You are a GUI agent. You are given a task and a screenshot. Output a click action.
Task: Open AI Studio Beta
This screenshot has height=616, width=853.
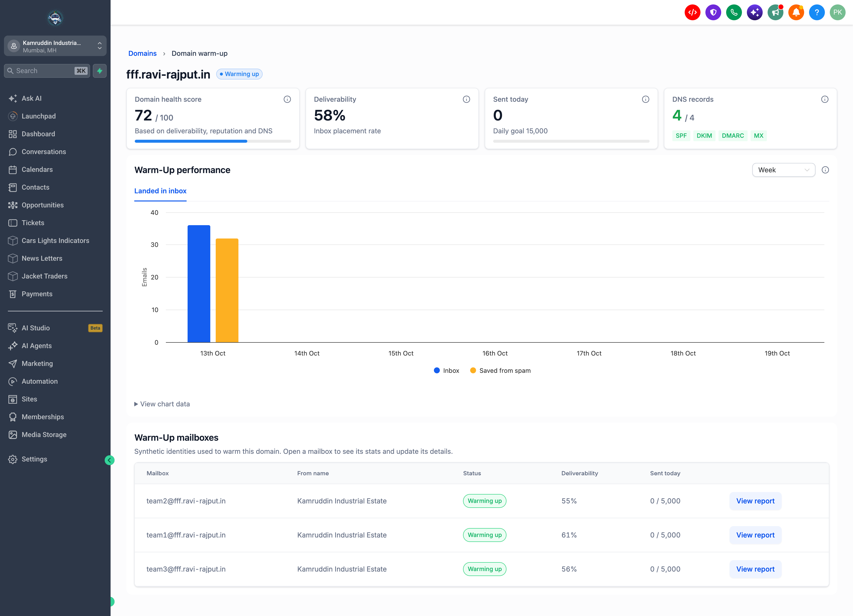point(55,328)
